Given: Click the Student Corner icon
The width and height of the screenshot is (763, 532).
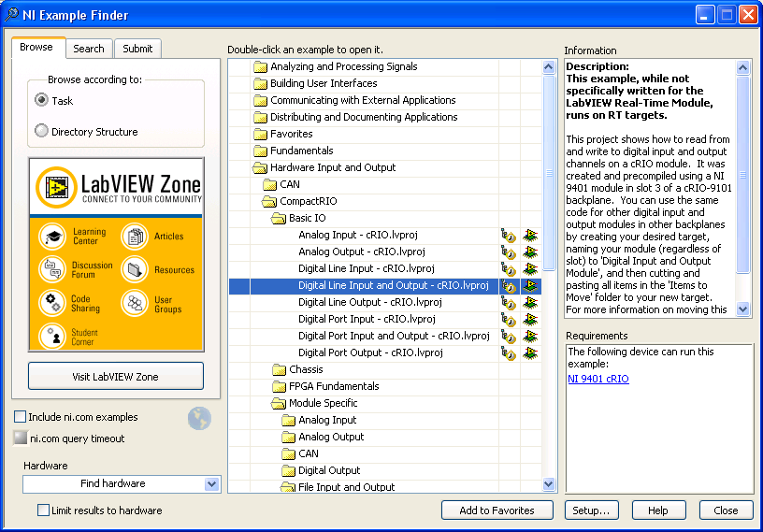Looking at the screenshot, I should tap(52, 337).
